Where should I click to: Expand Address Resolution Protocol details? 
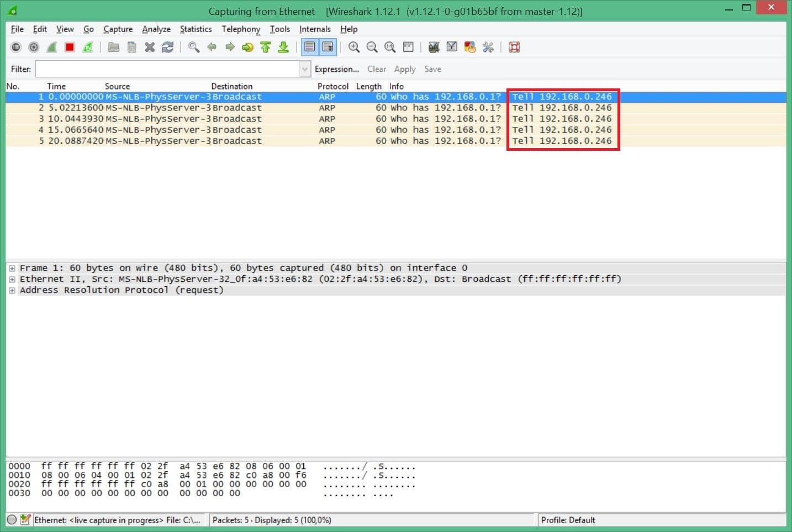click(x=12, y=290)
